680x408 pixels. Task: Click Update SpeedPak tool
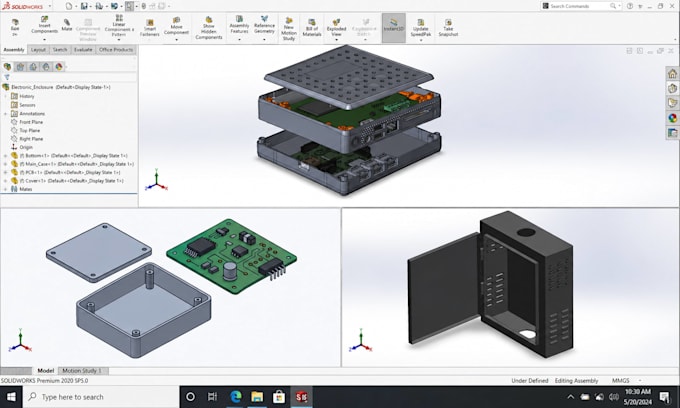tap(420, 28)
